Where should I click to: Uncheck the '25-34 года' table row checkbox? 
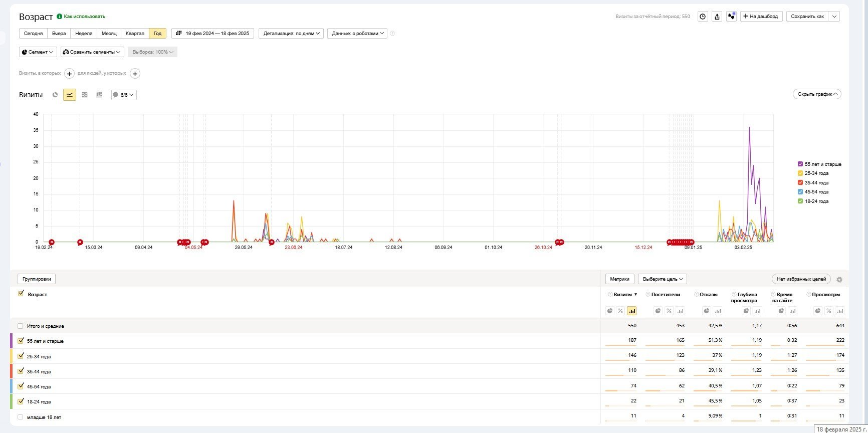[21, 356]
